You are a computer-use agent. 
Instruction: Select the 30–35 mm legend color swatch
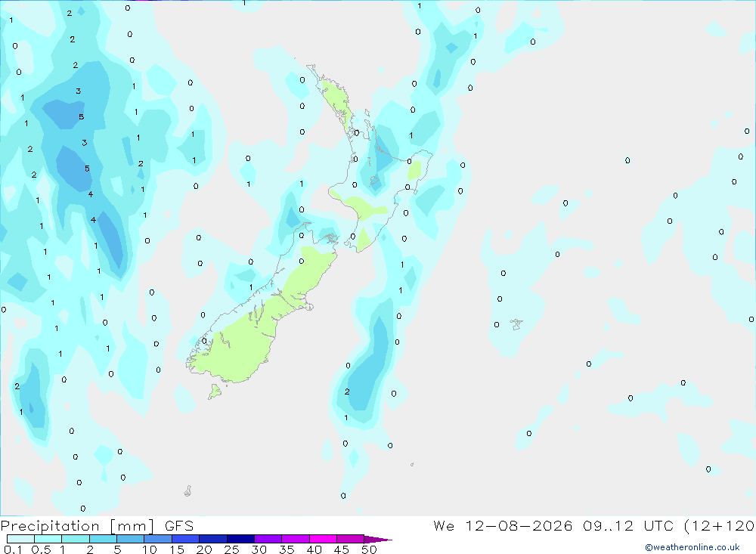[x=268, y=539]
